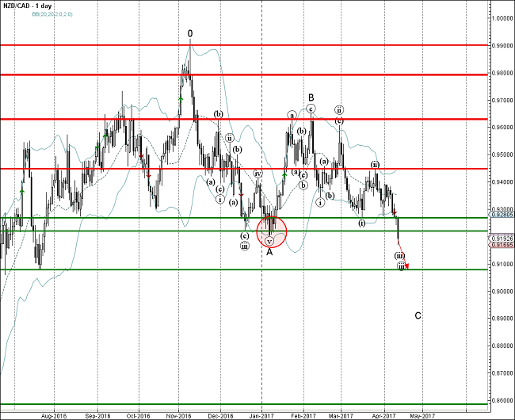Select the wave label A below the red circle
515x420 pixels.
click(x=269, y=252)
